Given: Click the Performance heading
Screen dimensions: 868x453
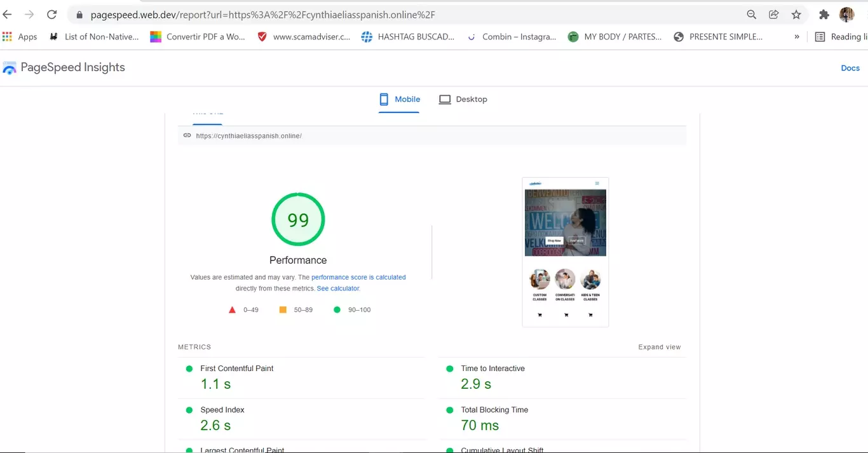Looking at the screenshot, I should point(298,260).
